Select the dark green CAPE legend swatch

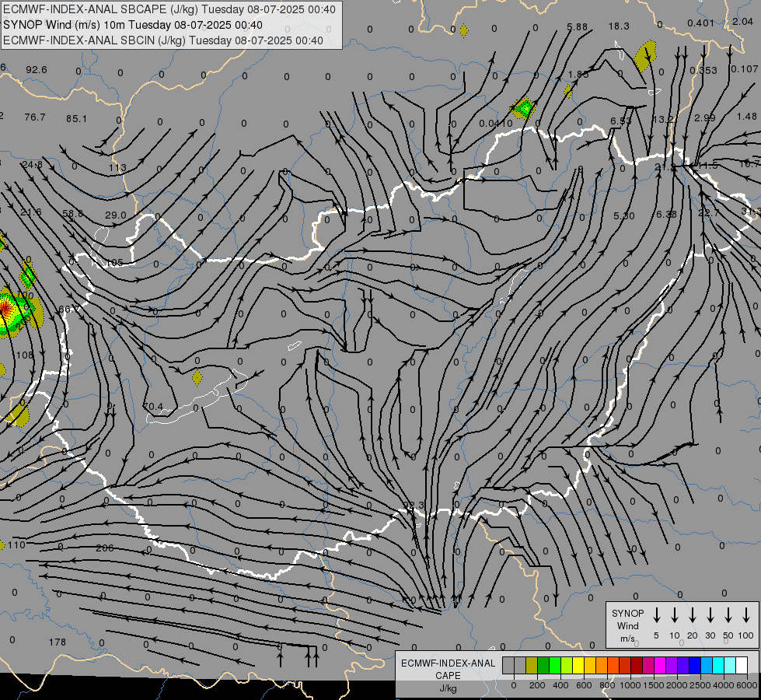[543, 666]
